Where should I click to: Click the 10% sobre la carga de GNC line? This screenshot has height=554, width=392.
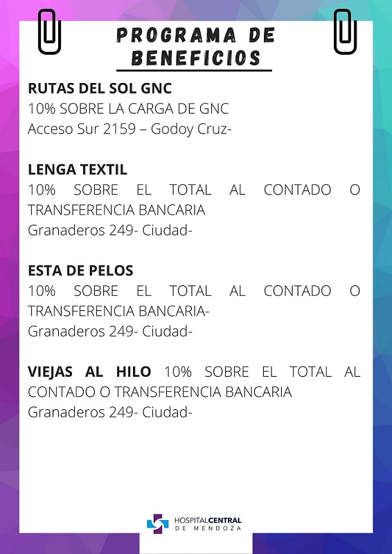[x=128, y=109]
